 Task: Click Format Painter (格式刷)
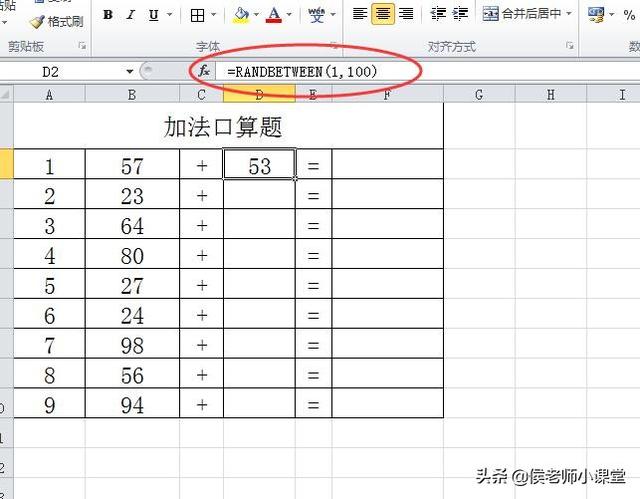coord(57,21)
